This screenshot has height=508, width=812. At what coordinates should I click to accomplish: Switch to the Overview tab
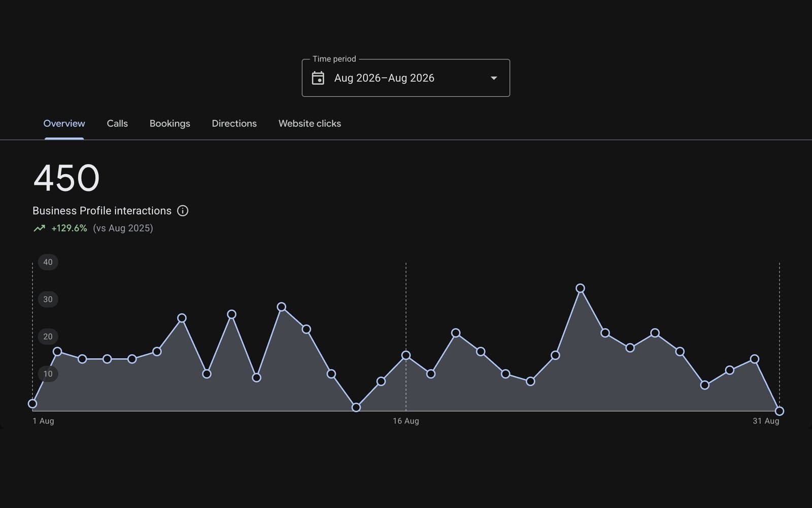(64, 123)
